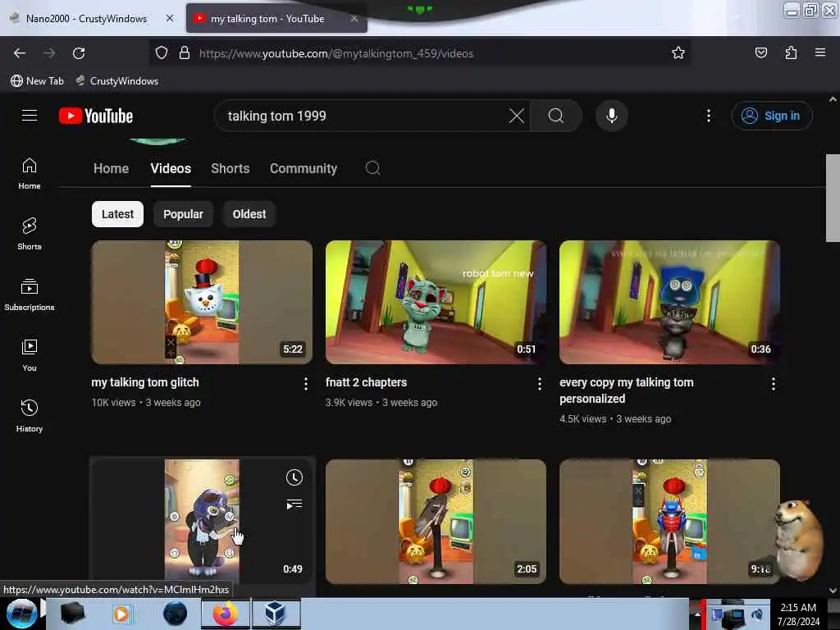The width and height of the screenshot is (840, 630).
Task: Close the Nano2000 CrustyWindows tab
Action: 170,18
